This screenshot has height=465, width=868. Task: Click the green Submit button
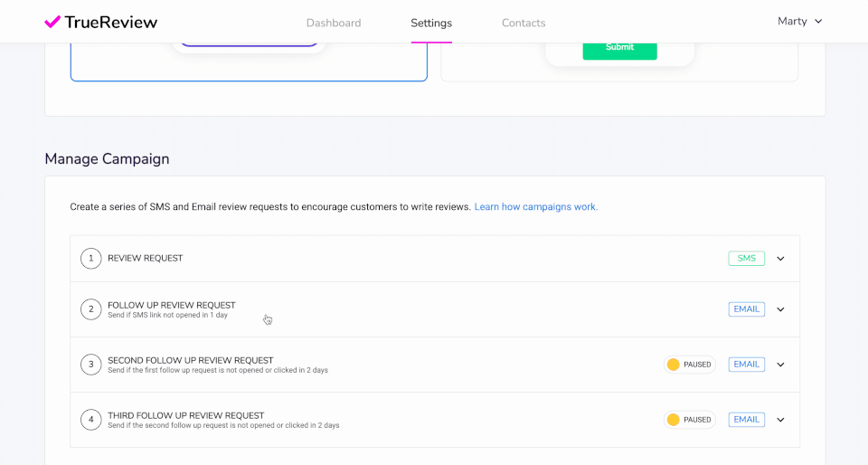[619, 48]
